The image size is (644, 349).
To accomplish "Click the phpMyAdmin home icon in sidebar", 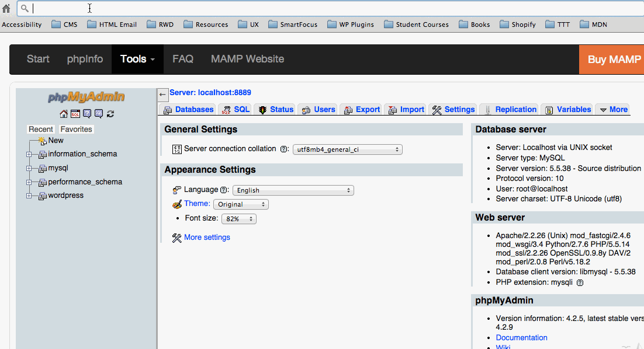I will (64, 114).
